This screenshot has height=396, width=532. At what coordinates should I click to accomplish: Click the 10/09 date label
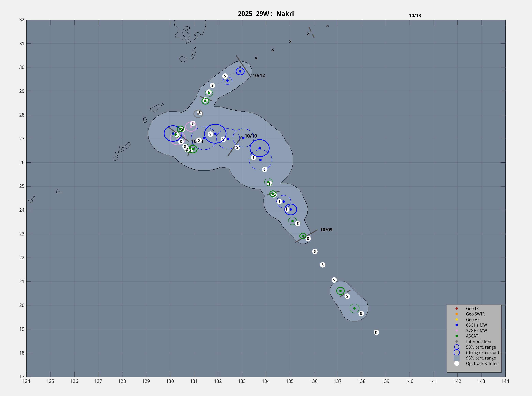coord(326,230)
